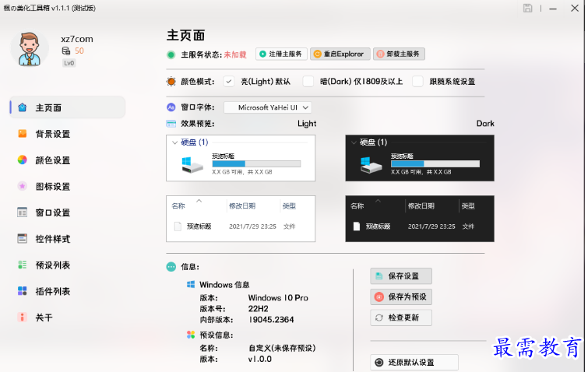Open the 背景设置 sidebar tab
Image resolution: width=588 pixels, height=372 pixels.
(53, 134)
